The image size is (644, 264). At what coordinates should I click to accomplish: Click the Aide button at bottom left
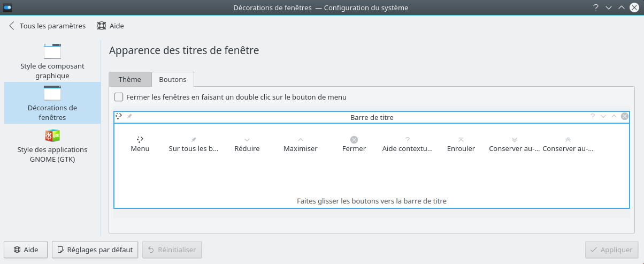[x=26, y=250]
